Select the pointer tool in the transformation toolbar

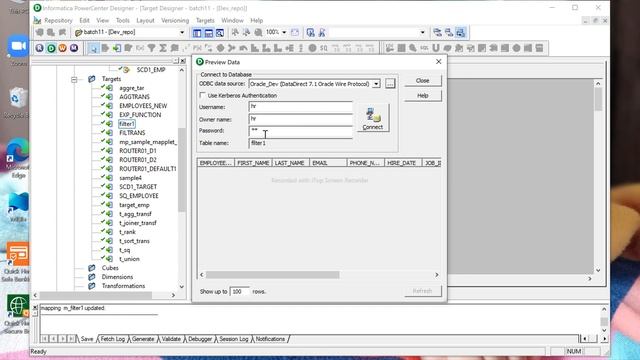click(x=93, y=48)
